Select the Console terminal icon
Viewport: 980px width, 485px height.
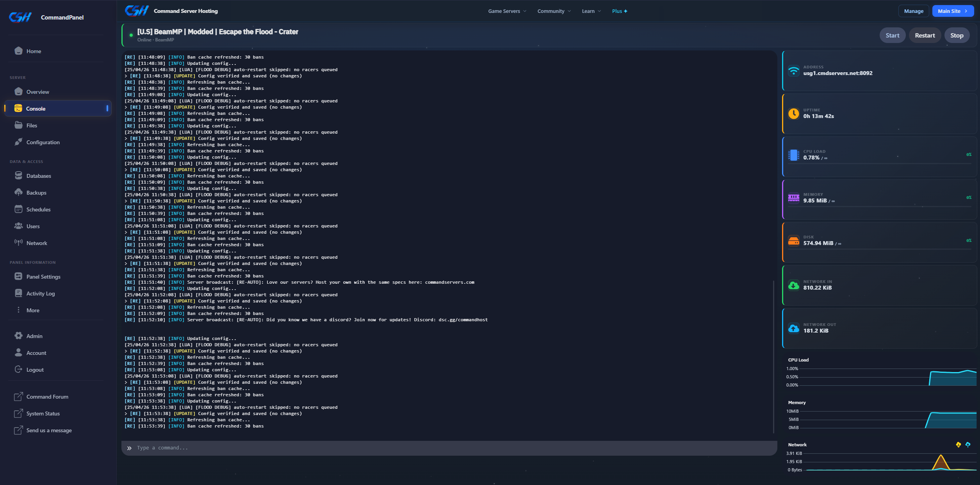point(18,108)
